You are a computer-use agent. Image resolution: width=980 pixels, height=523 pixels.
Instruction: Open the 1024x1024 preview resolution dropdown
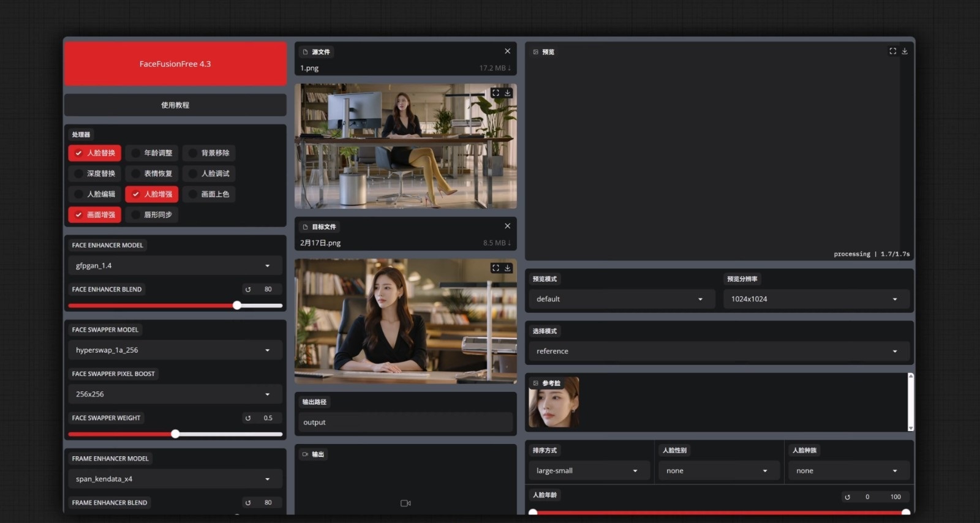(x=816, y=299)
